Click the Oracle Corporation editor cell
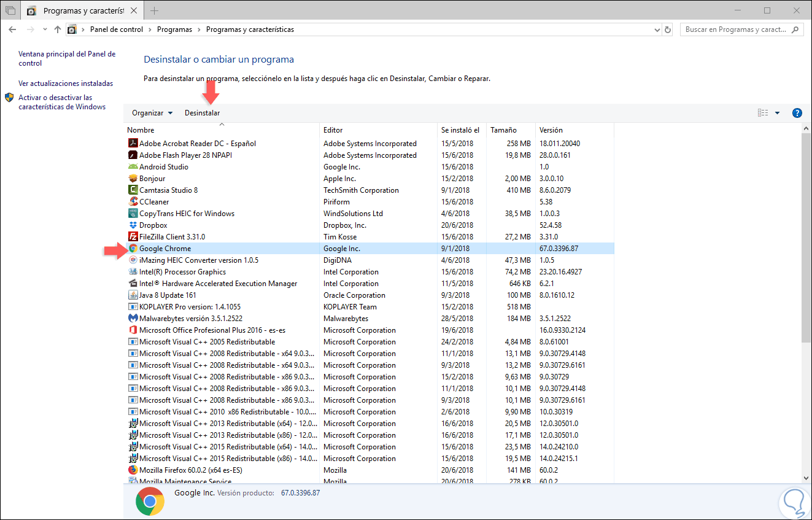 click(354, 295)
